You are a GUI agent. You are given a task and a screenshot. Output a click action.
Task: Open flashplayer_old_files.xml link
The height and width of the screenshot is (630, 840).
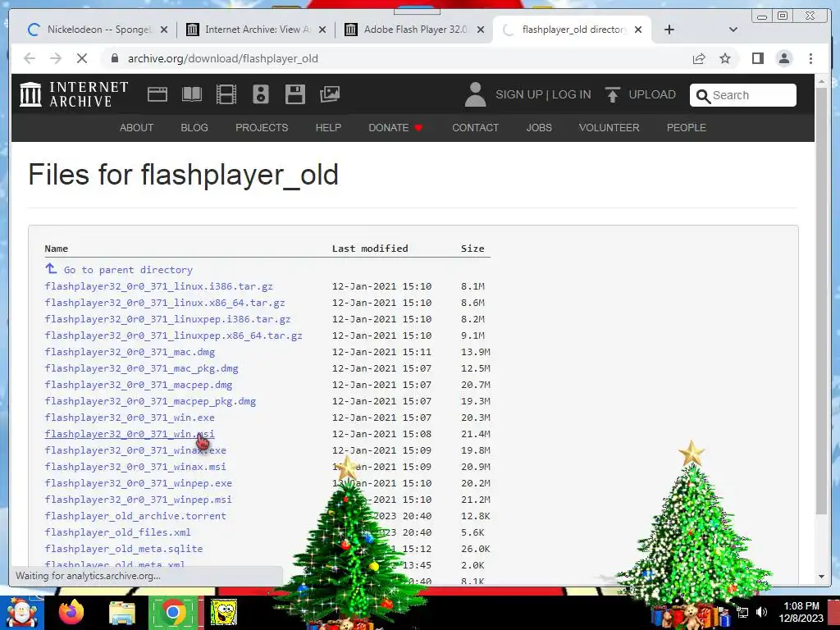coord(118,532)
